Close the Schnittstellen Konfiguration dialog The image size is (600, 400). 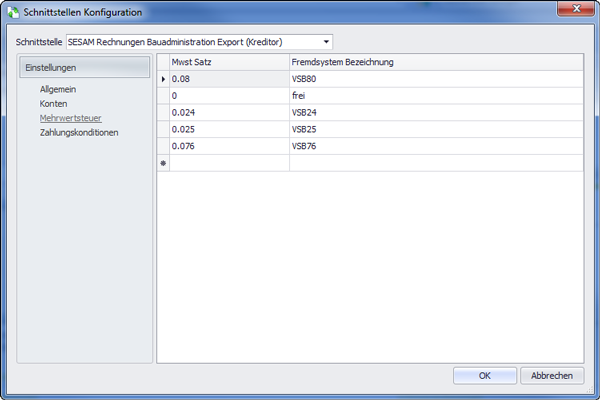tap(576, 8)
